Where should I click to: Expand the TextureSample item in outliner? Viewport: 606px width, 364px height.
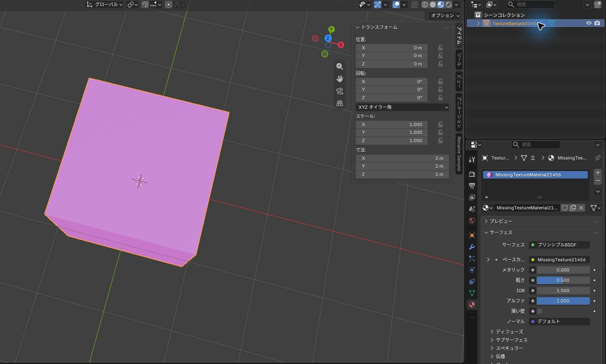478,23
